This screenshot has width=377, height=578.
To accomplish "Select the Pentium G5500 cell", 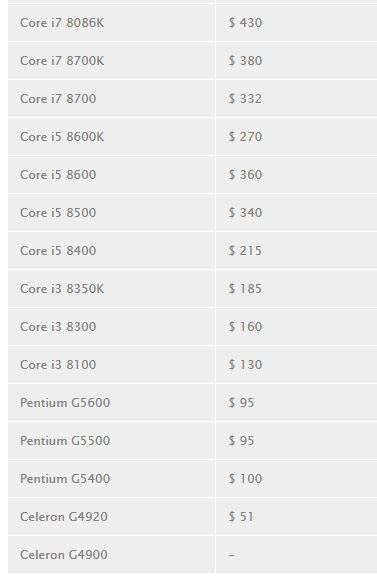I will click(111, 440).
